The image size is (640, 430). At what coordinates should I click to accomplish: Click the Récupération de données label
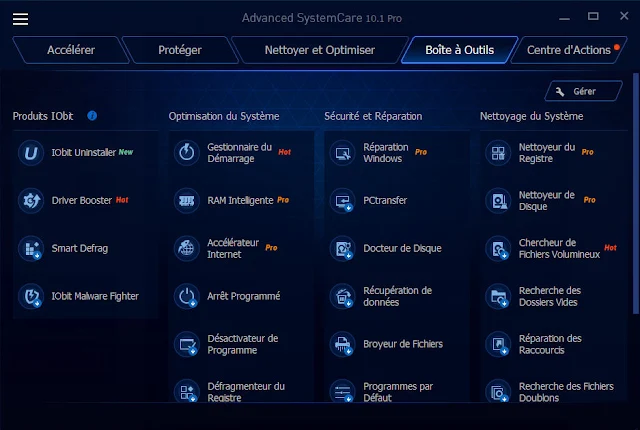[398, 296]
